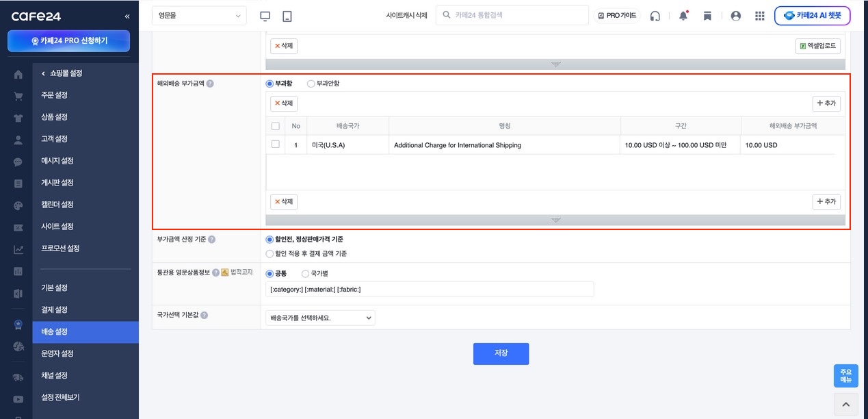Focus the 카페24 통합검색 search field

tap(512, 15)
